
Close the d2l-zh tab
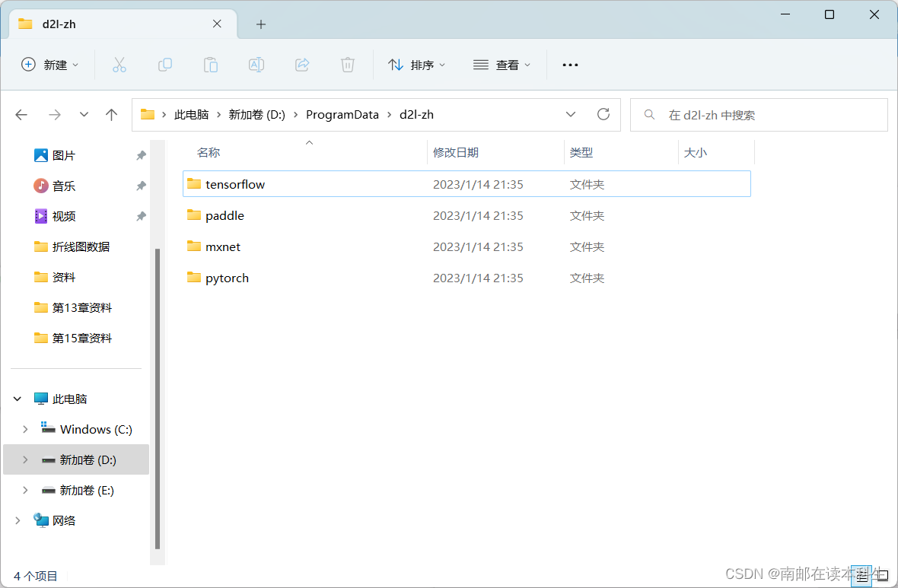(x=217, y=24)
